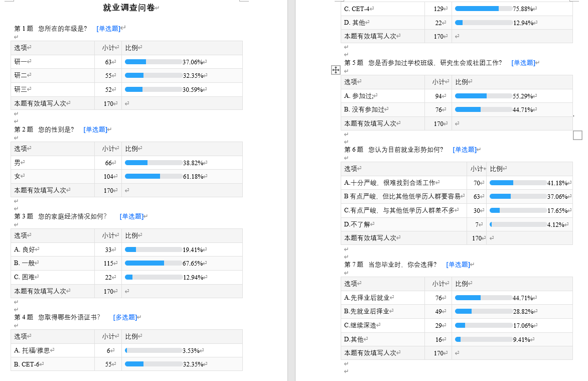This screenshot has width=588, height=381.
Task: Select the [单选题] tag of question 6
Action: (465, 150)
